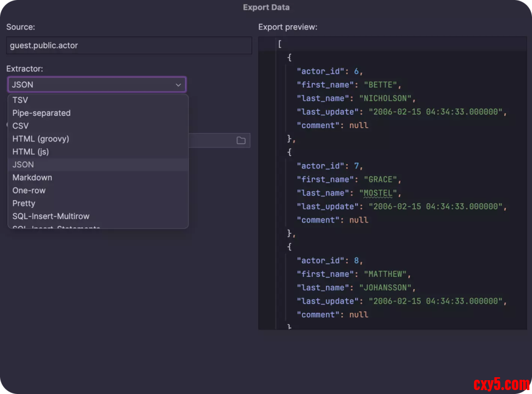
Task: Choose the One-row extractor option
Action: pyautogui.click(x=29, y=190)
